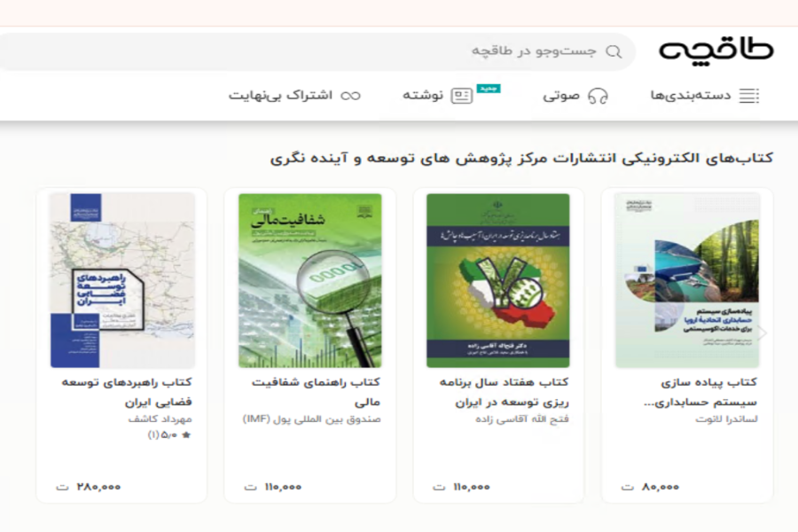Image resolution: width=798 pixels, height=532 pixels.
Task: Click the infinity subscription icon
Action: click(x=351, y=96)
